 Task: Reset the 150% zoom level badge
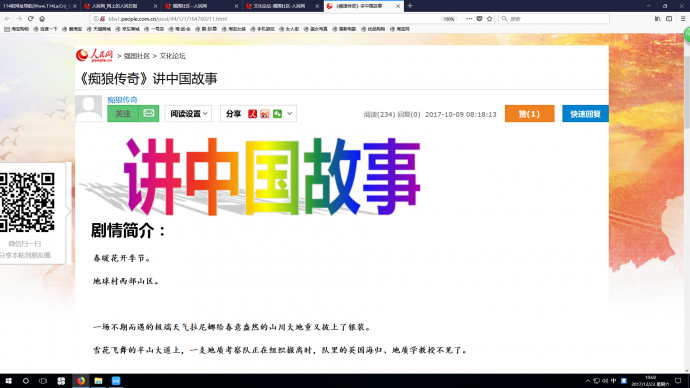pyautogui.click(x=448, y=19)
